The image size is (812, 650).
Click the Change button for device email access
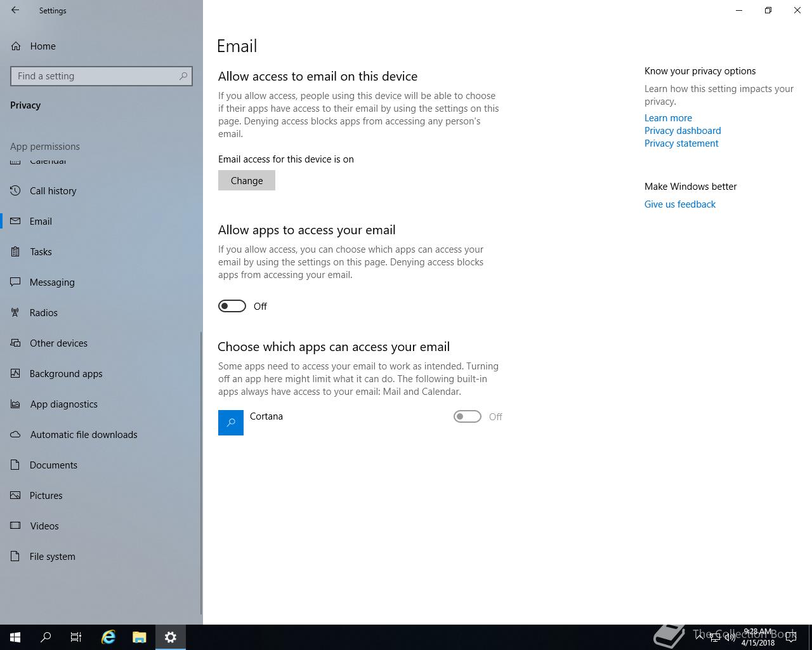coord(247,180)
